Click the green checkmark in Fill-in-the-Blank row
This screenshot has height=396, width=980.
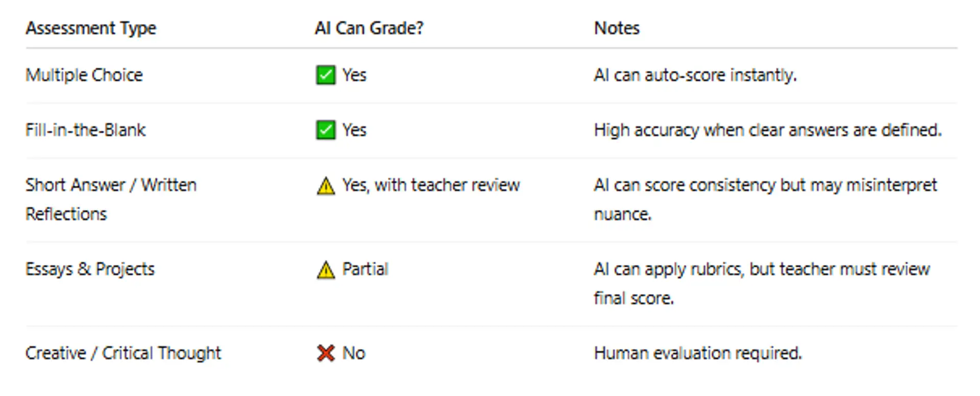click(326, 130)
